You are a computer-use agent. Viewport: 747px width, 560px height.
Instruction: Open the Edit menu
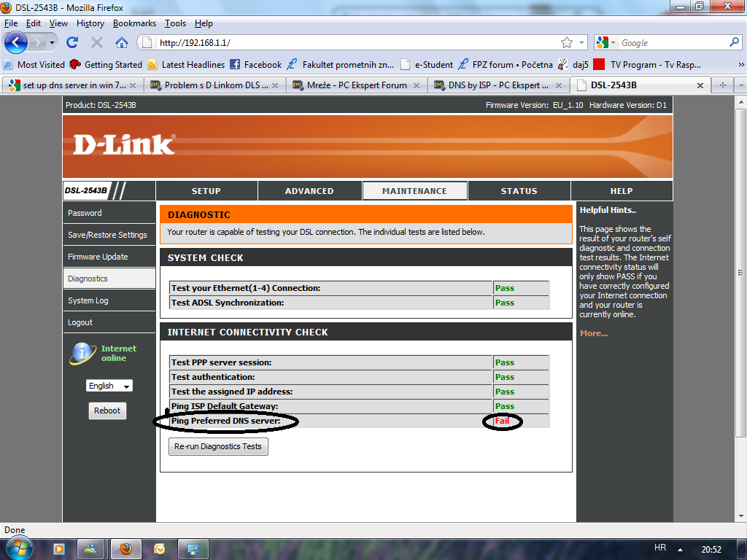pyautogui.click(x=34, y=23)
